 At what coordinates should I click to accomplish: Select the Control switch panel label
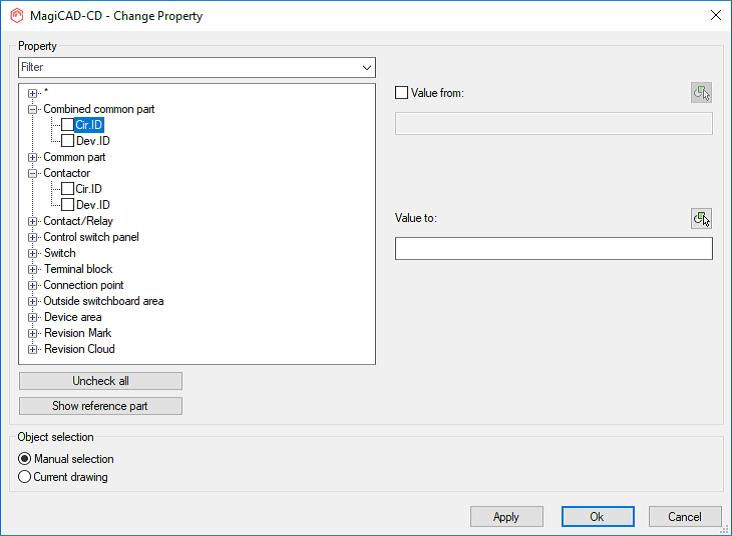(x=91, y=237)
